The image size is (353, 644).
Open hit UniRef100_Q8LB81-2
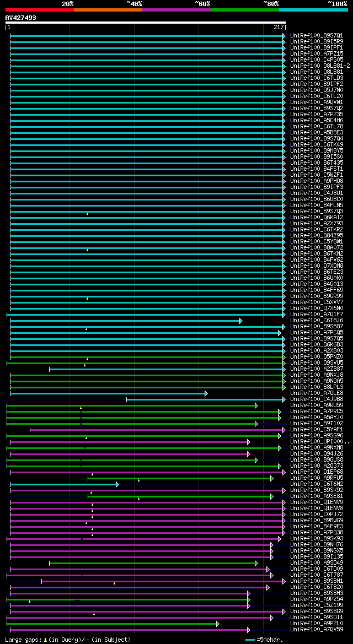coord(320,66)
